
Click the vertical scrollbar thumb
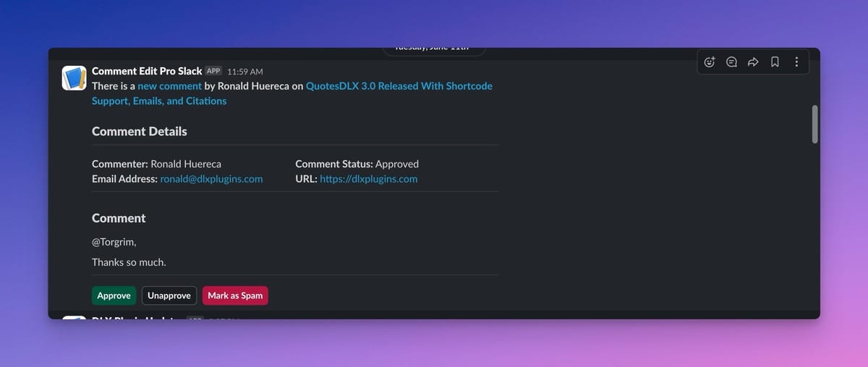815,124
